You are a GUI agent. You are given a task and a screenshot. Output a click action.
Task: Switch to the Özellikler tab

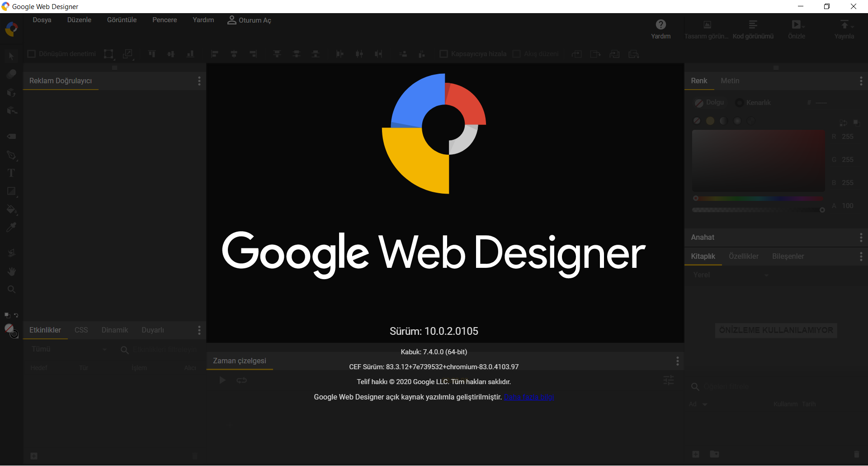743,256
